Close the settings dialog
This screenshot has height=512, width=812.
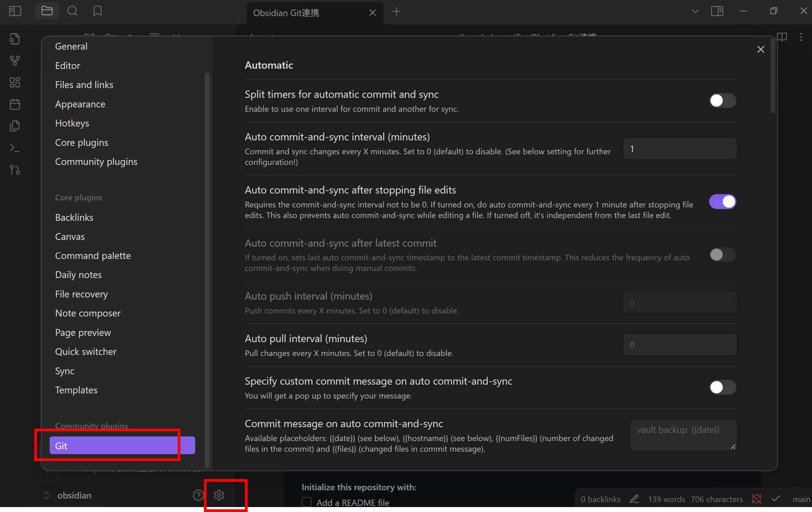761,50
